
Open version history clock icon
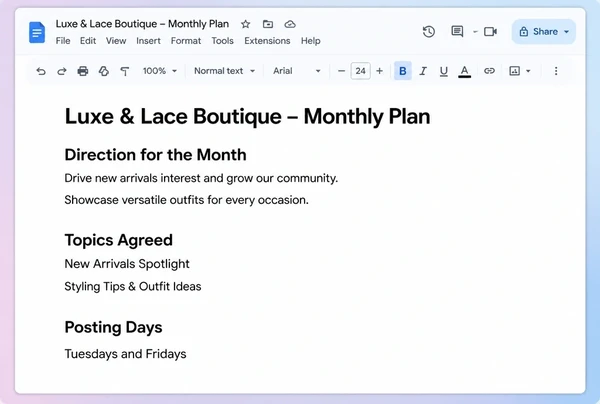tap(429, 31)
